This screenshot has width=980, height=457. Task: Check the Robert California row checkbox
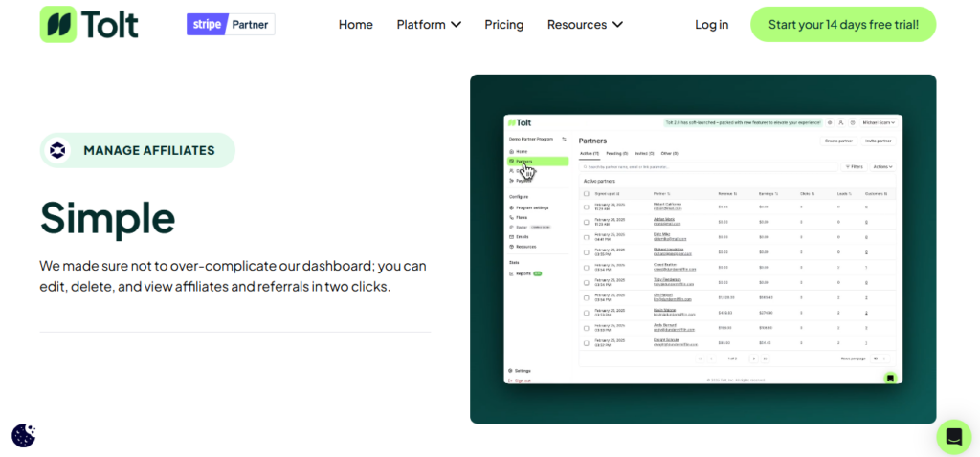pyautogui.click(x=587, y=207)
